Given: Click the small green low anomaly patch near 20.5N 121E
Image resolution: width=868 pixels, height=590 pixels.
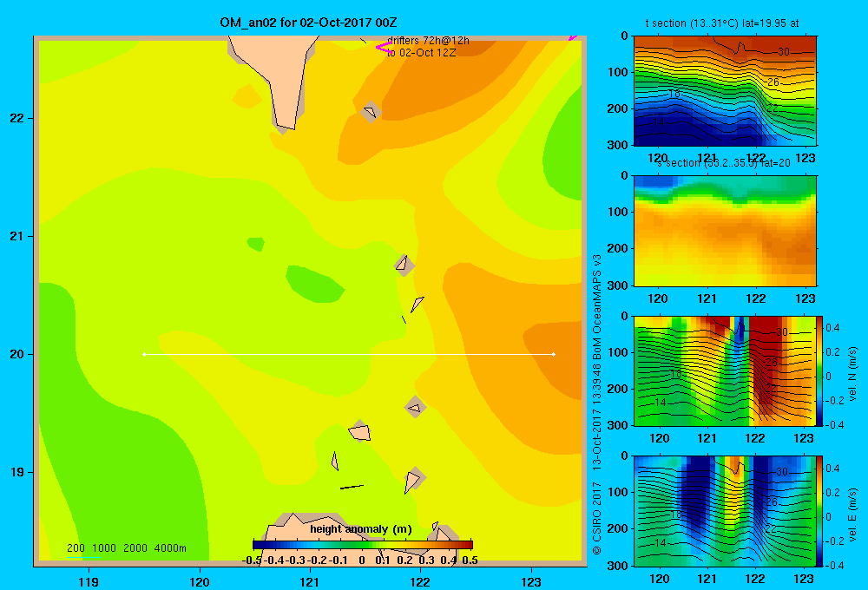Looking at the screenshot, I should pos(314,284).
